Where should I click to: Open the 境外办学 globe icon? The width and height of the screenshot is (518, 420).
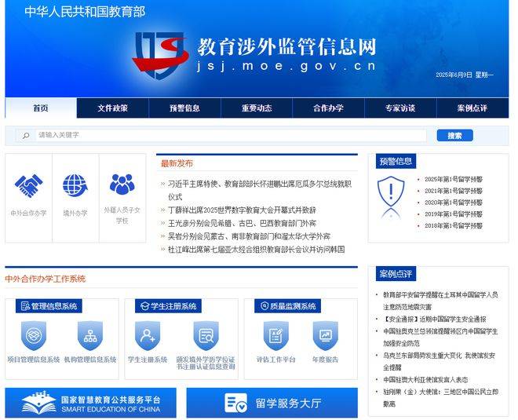tap(75, 185)
